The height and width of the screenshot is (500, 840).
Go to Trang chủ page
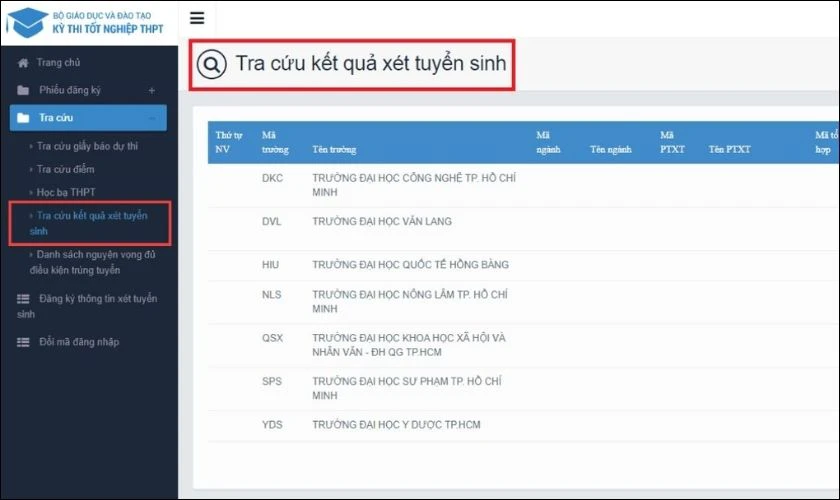point(58,62)
